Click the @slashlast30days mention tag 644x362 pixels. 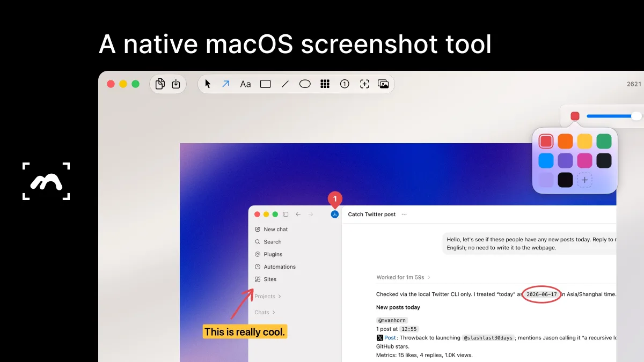click(x=488, y=338)
